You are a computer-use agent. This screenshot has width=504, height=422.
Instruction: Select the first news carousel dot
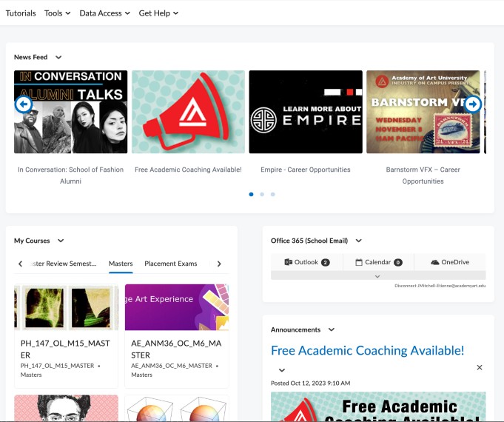252,194
